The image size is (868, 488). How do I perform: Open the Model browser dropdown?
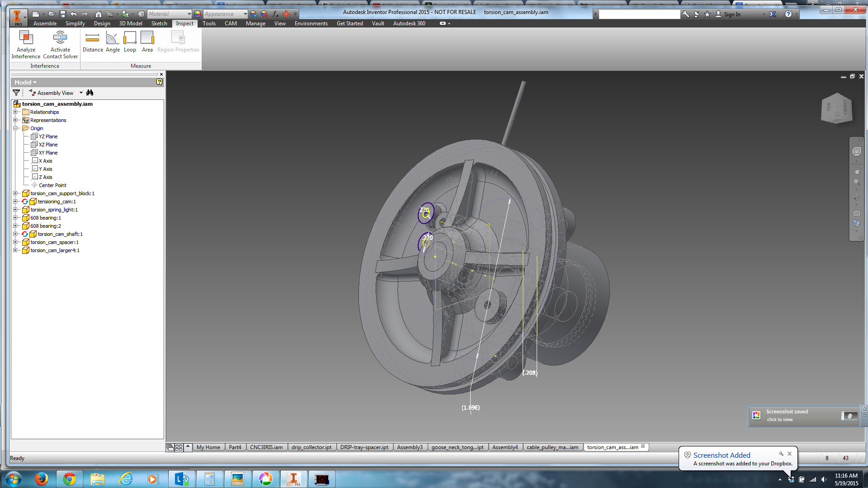(x=25, y=82)
